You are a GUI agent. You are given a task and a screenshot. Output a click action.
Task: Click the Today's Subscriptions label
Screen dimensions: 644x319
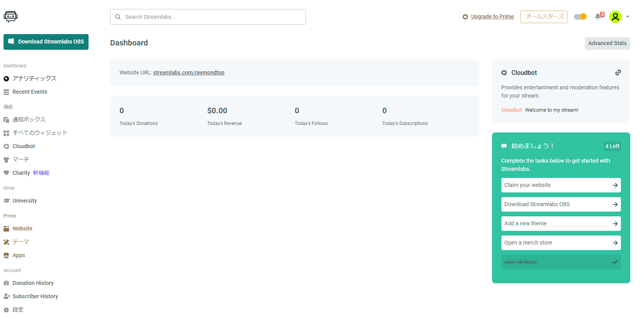405,123
